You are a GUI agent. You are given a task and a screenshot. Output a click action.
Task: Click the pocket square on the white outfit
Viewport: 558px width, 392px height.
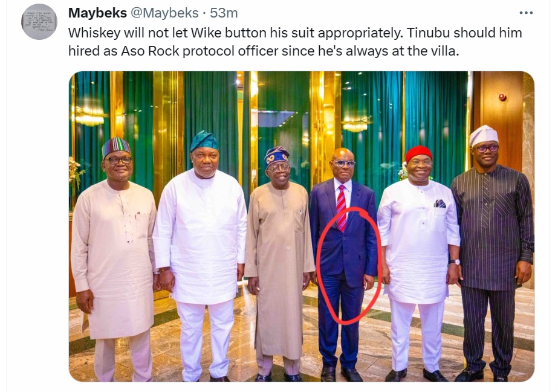point(440,204)
